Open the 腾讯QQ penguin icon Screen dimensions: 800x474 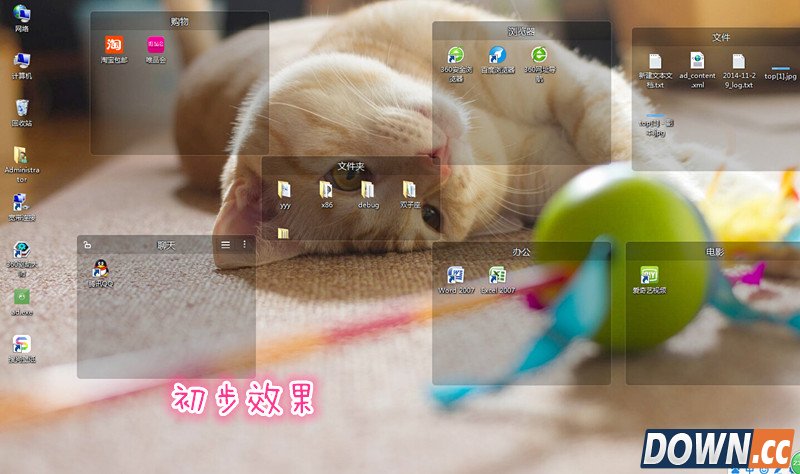100,269
